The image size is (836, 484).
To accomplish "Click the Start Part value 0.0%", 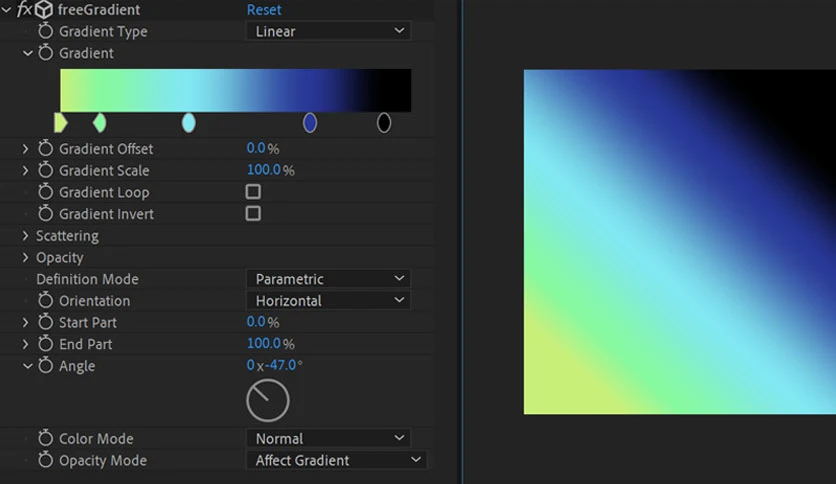I will pyautogui.click(x=262, y=322).
